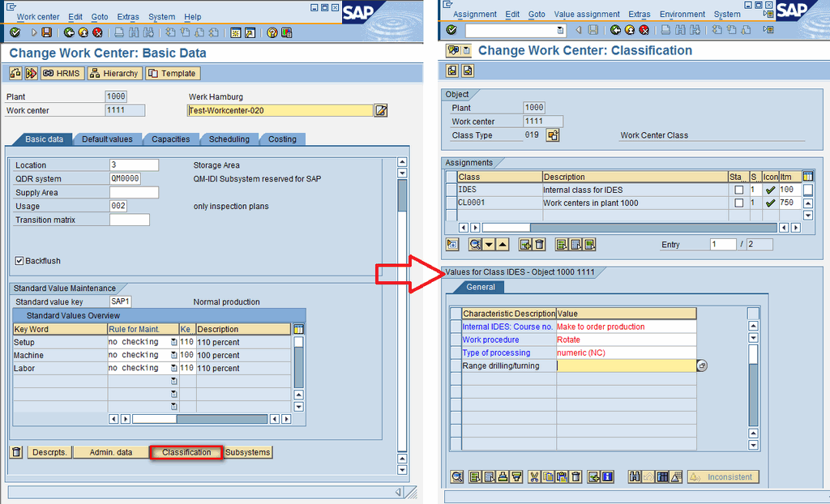Open the Environment menu
830x504 pixels.
682,14
